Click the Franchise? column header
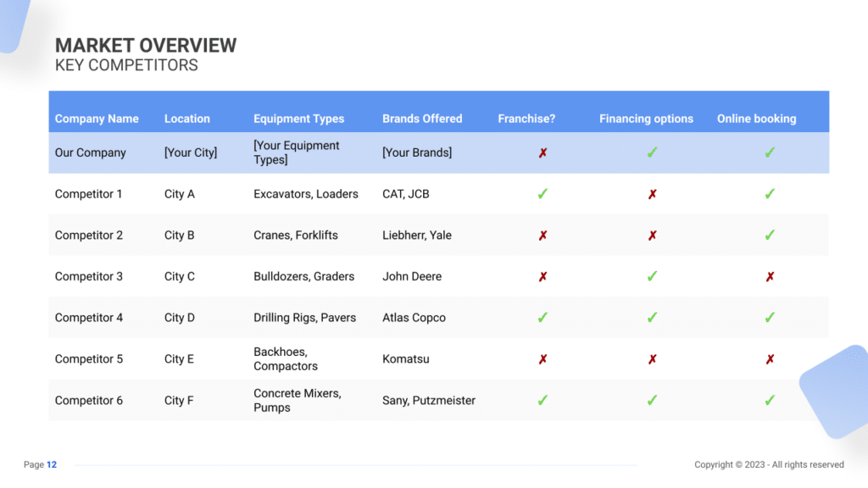 (x=526, y=119)
